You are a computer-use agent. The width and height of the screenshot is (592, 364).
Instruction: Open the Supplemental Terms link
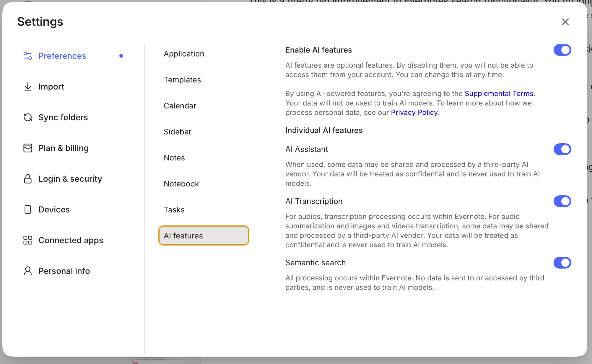tap(499, 94)
